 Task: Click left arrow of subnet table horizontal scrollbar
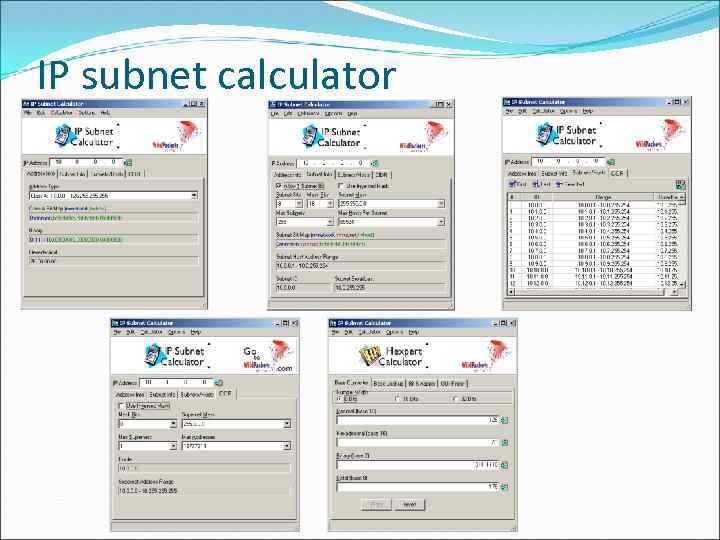pos(511,292)
